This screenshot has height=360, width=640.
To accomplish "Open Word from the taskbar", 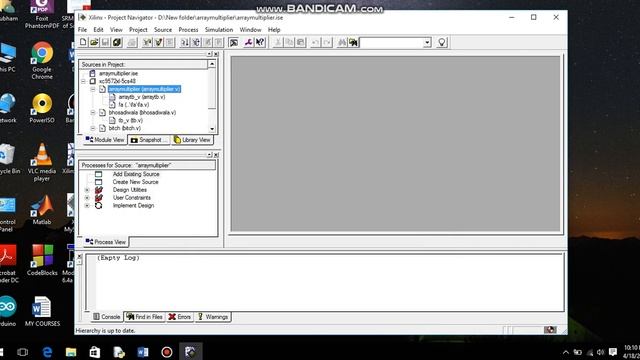I will coord(143,352).
